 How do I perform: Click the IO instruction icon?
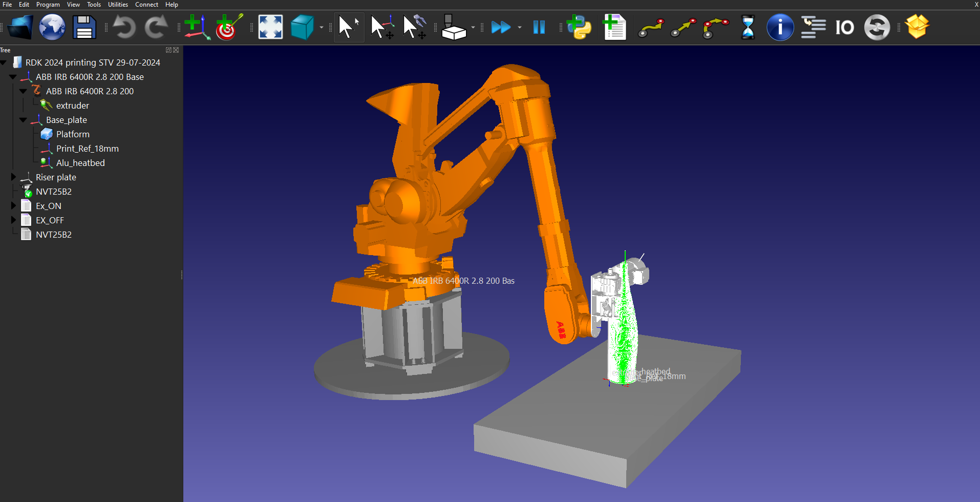[844, 27]
